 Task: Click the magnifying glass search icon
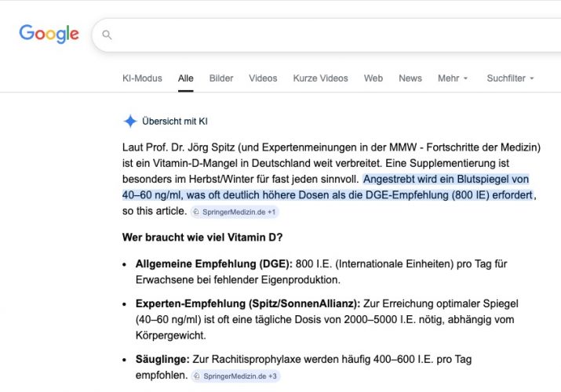point(107,35)
